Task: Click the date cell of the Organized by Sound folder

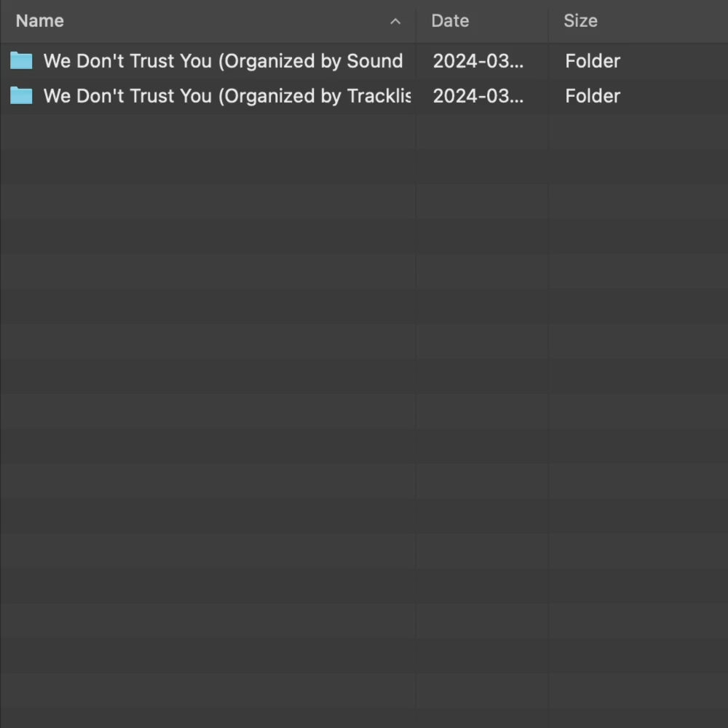Action: pyautogui.click(x=478, y=60)
